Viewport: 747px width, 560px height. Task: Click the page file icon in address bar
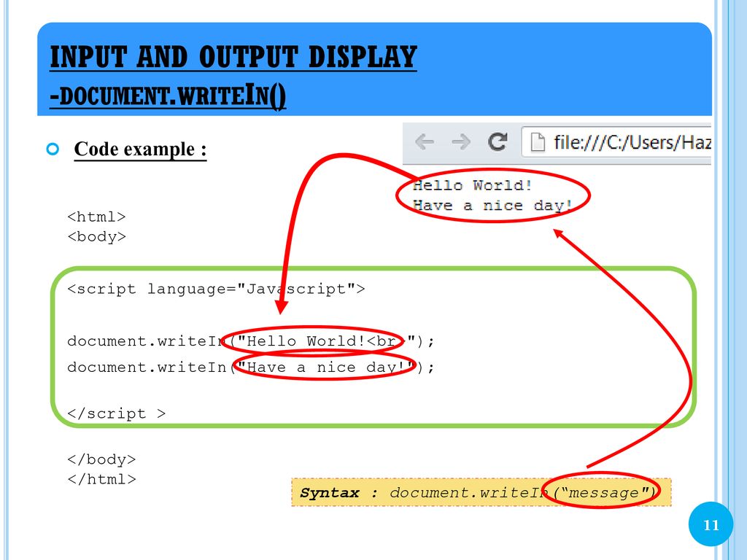538,142
